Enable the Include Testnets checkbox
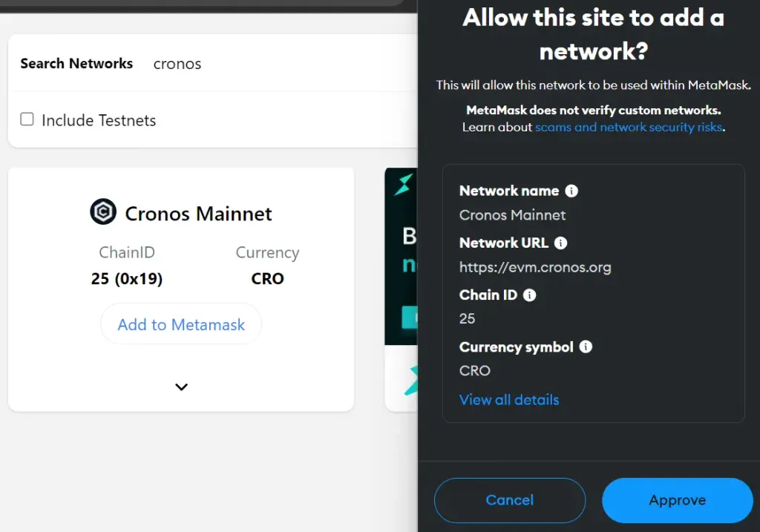The image size is (760, 532). [x=27, y=119]
